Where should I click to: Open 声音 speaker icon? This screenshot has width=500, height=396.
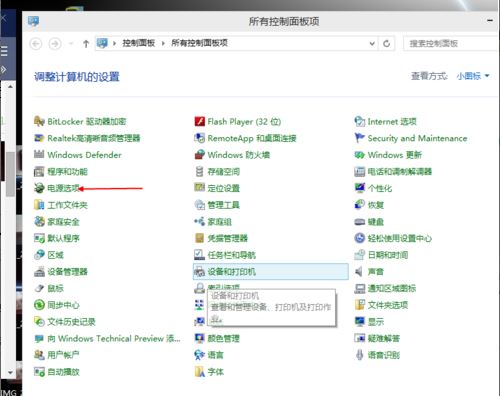click(x=360, y=272)
